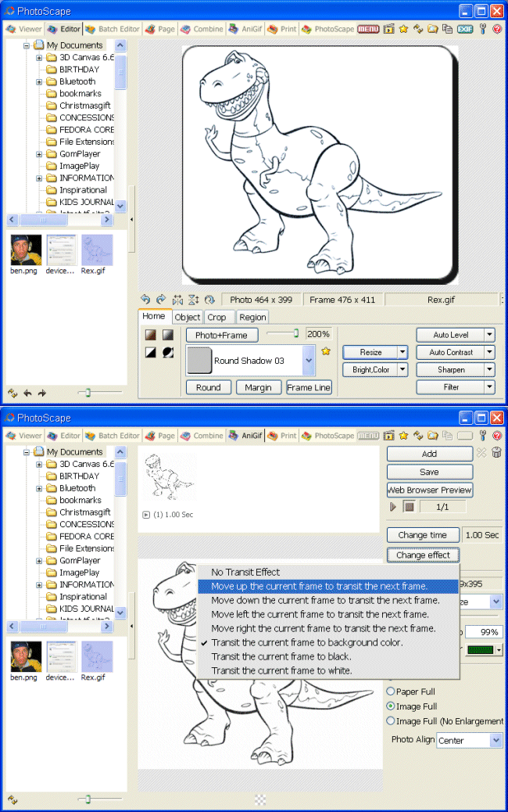Click Frame Line button in Editor
The height and width of the screenshot is (812, 508).
pos(309,387)
